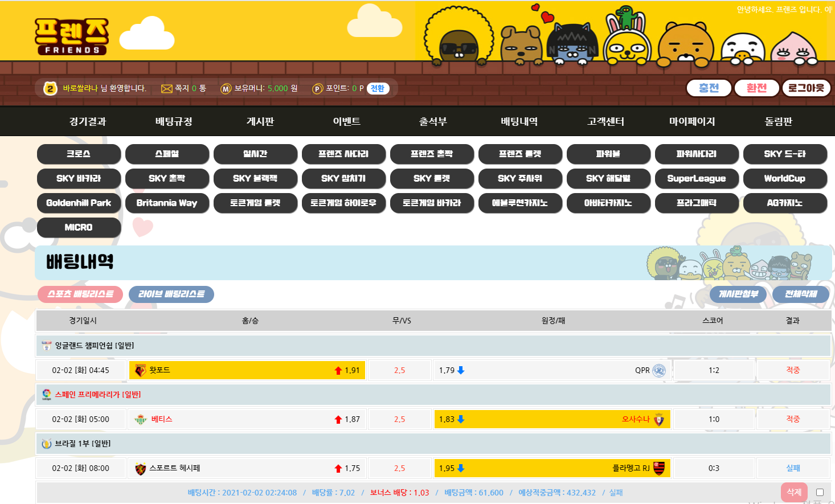Click the QPR team crest icon
Screen dimensions: 835x504
coord(659,371)
